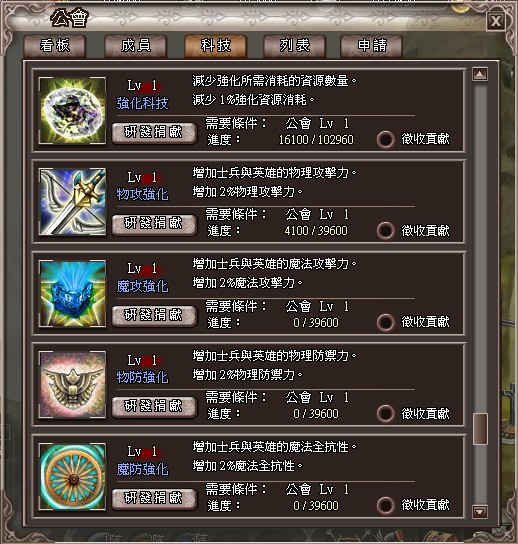Select the 物防強化 winged armor icon
Viewport: 518px width, 544px height.
tap(72, 384)
